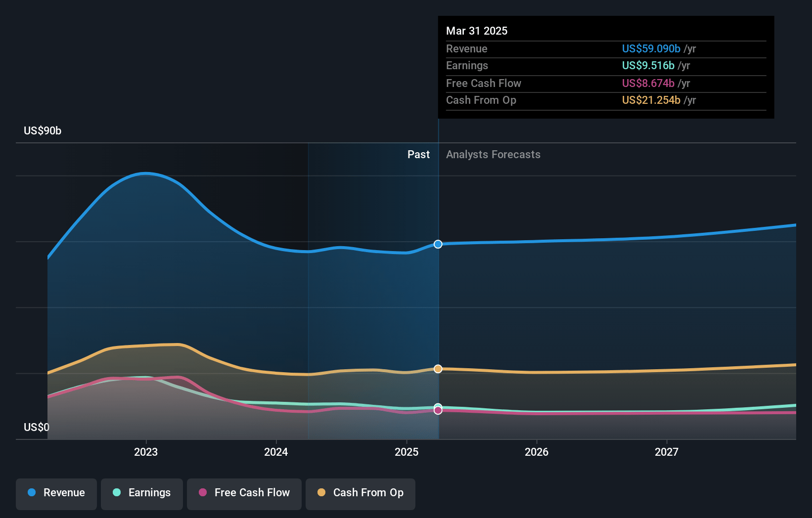Click the 2023 x-axis label
Screen dimensions: 812x518
[x=146, y=452]
